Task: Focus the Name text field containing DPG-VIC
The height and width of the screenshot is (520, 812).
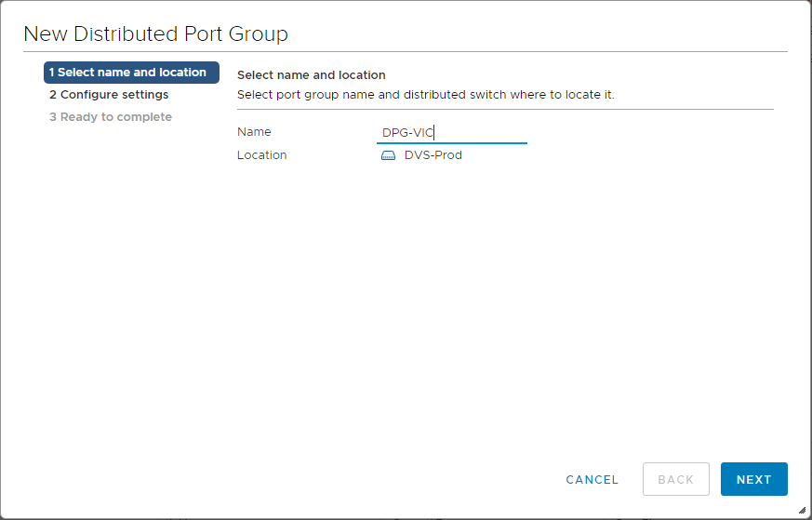Action: pyautogui.click(x=451, y=132)
